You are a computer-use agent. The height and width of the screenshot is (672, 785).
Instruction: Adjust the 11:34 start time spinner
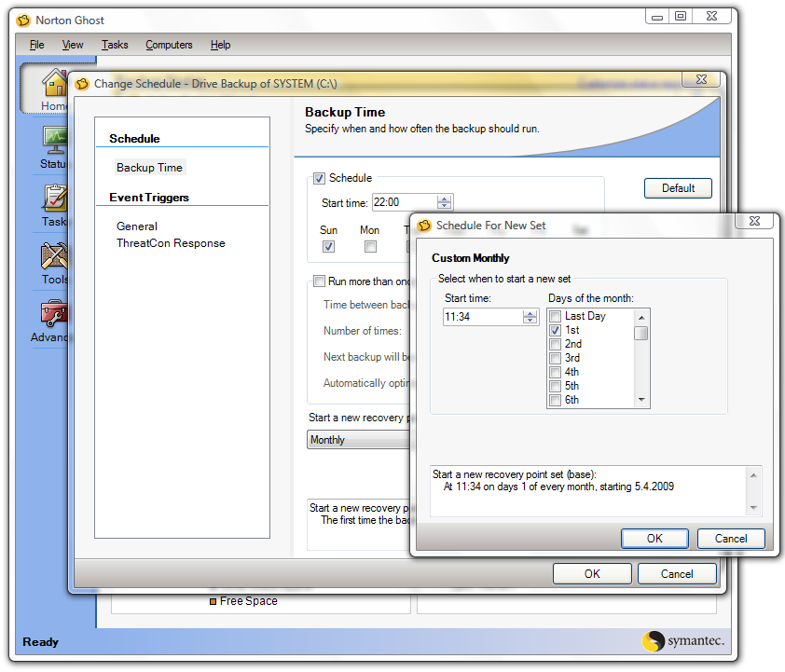coord(530,317)
